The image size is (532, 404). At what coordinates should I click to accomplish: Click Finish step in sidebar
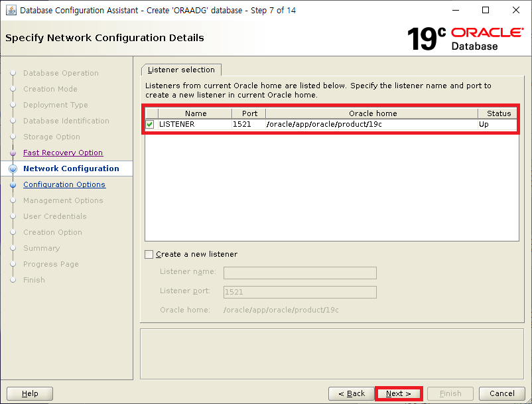[34, 280]
